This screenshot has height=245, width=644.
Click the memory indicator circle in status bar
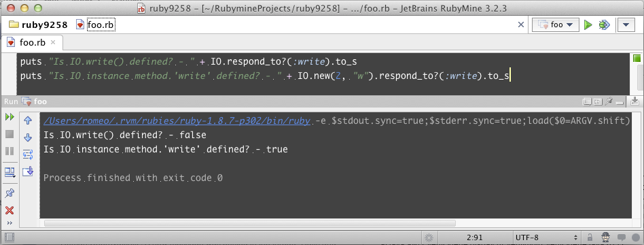[635, 238]
